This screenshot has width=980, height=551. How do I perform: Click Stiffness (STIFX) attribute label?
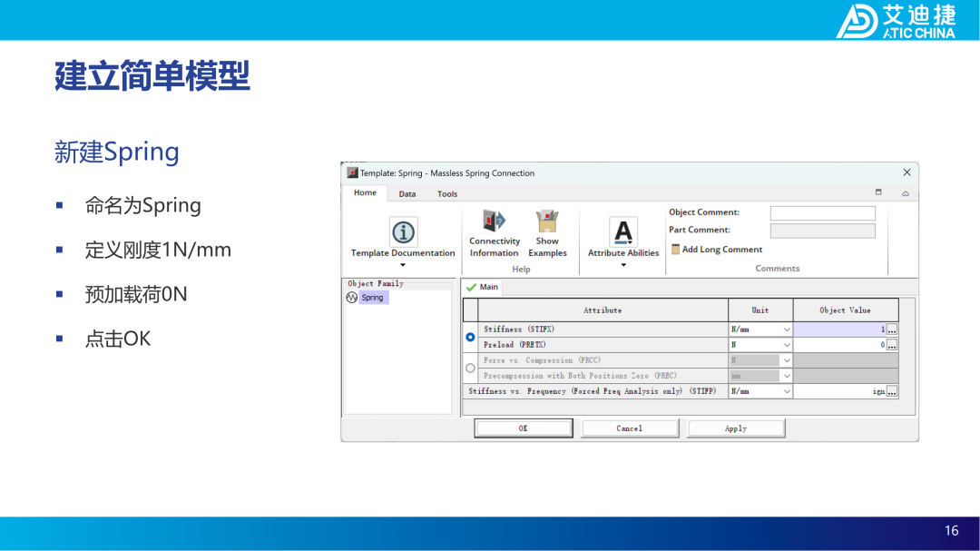click(519, 330)
